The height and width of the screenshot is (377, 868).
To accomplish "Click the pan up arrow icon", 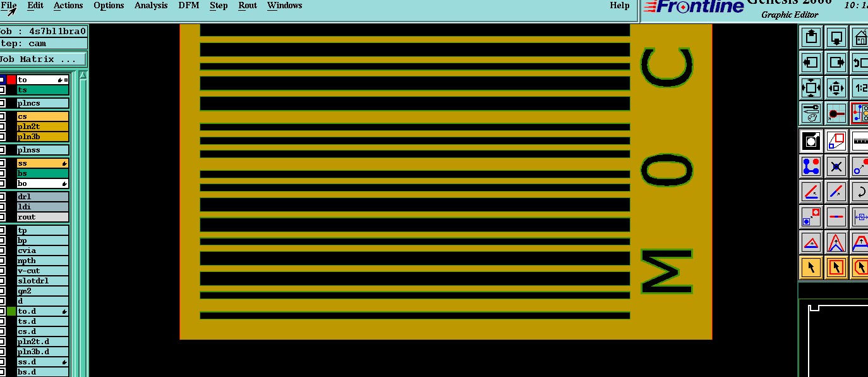I will pos(812,37).
